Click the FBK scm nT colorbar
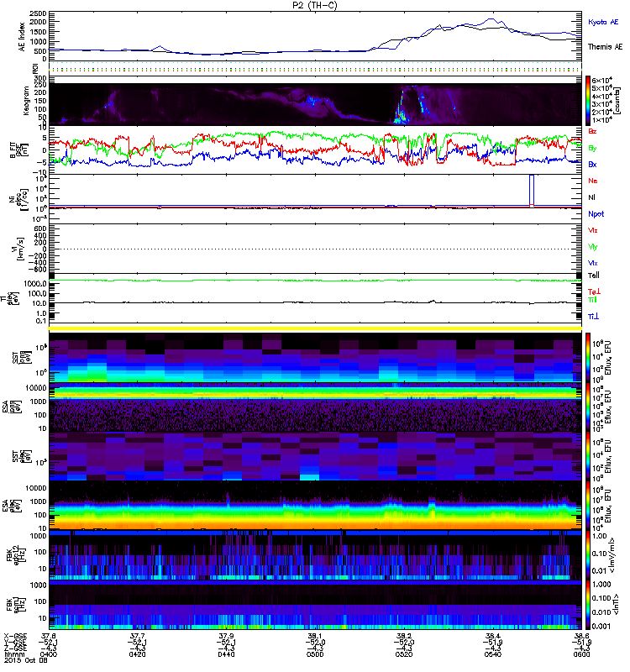Viewport: 630px width, 672px height. tap(588, 604)
